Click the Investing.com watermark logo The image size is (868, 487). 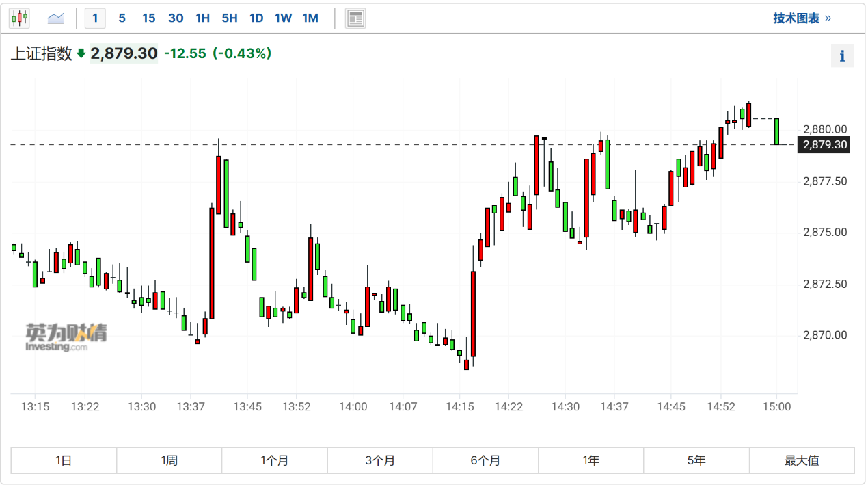[x=66, y=337]
